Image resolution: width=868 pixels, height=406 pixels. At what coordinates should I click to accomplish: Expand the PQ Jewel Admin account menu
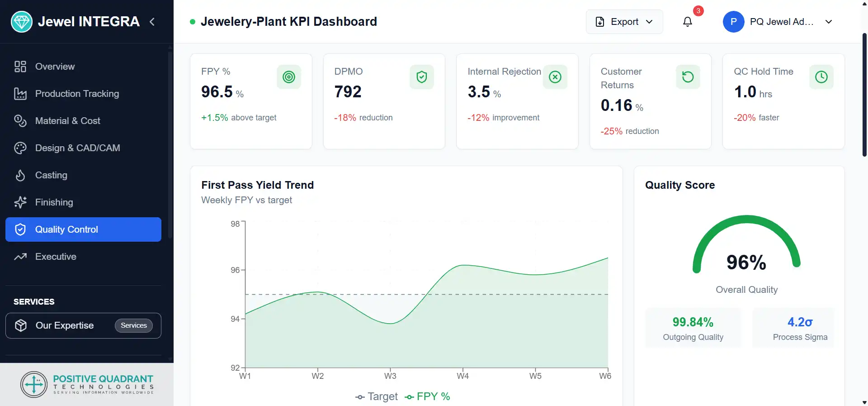pyautogui.click(x=828, y=22)
